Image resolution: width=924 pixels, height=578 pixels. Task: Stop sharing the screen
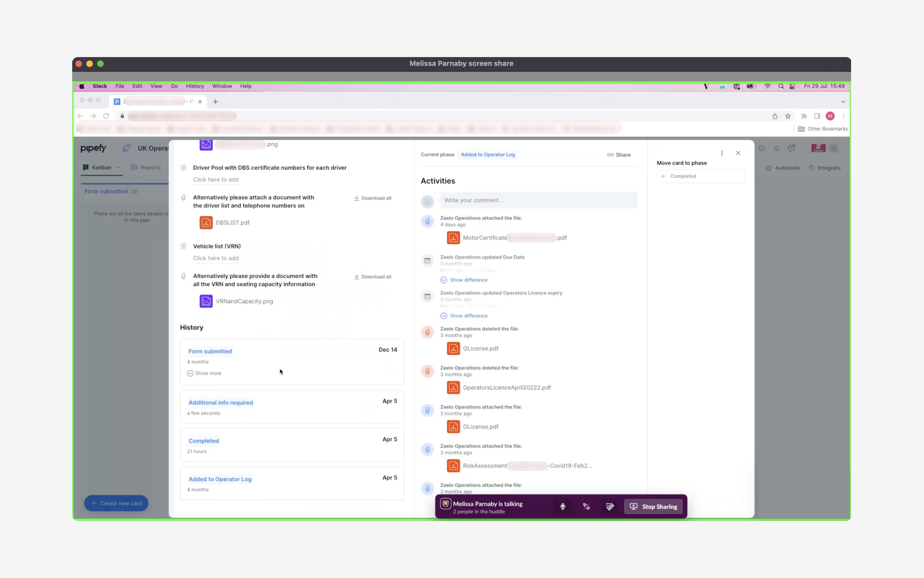point(653,506)
